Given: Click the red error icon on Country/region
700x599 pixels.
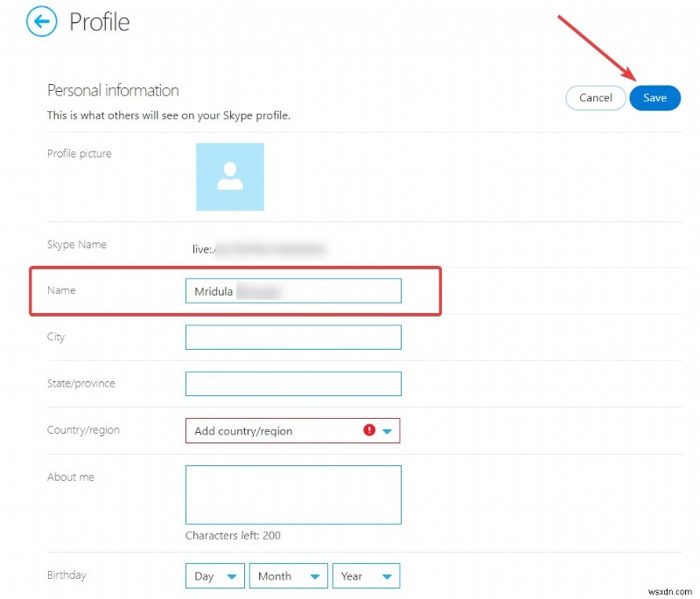Looking at the screenshot, I should click(368, 430).
